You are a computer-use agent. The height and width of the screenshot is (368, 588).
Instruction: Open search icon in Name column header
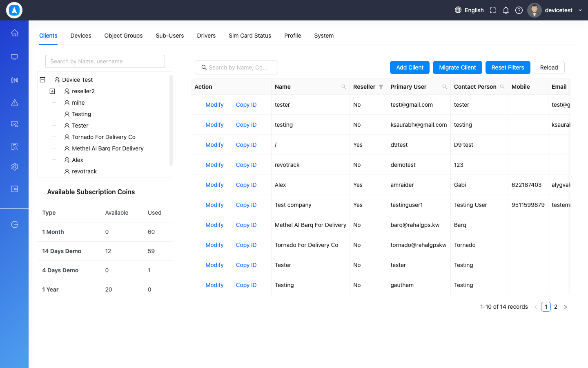[344, 87]
